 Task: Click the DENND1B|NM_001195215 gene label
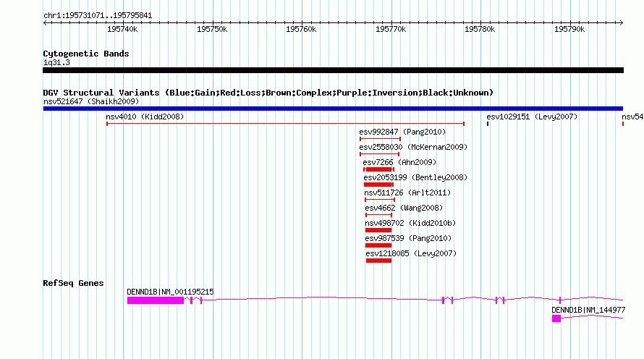(171, 292)
